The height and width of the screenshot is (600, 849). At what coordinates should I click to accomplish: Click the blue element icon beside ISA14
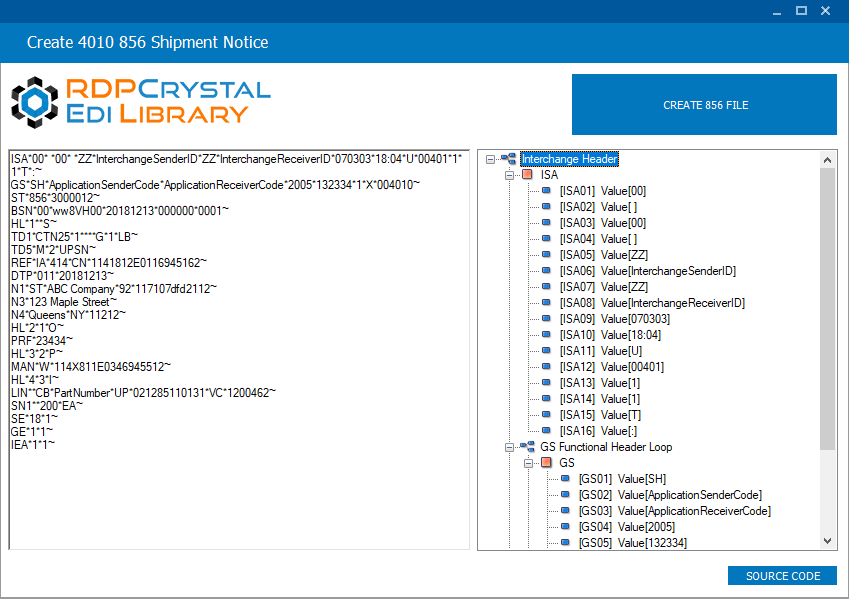tap(546, 399)
